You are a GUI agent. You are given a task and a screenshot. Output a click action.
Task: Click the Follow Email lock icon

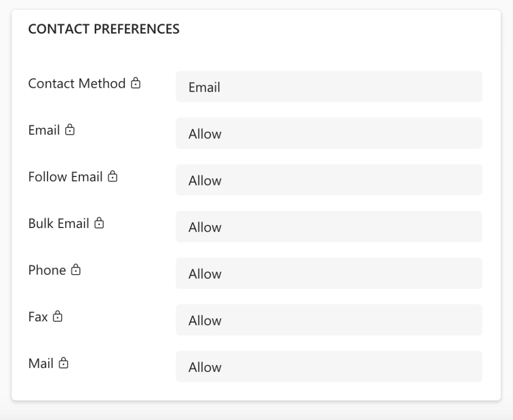click(x=113, y=176)
